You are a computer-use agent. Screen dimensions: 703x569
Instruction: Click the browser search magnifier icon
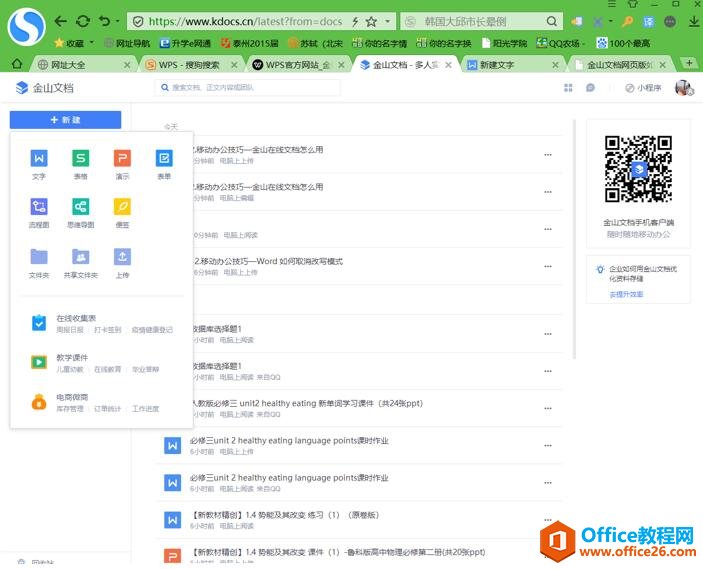(x=552, y=22)
